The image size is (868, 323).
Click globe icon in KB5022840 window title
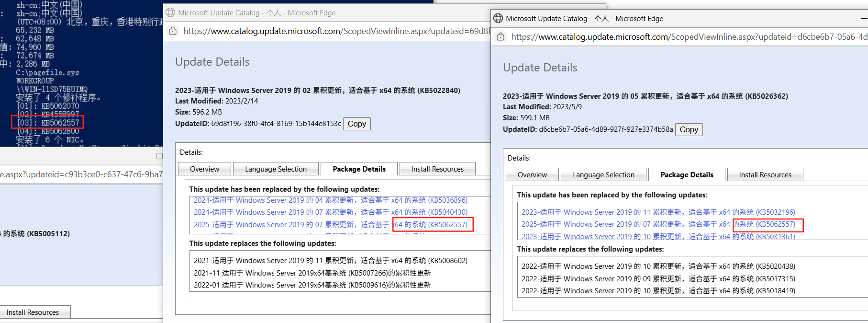(x=170, y=12)
